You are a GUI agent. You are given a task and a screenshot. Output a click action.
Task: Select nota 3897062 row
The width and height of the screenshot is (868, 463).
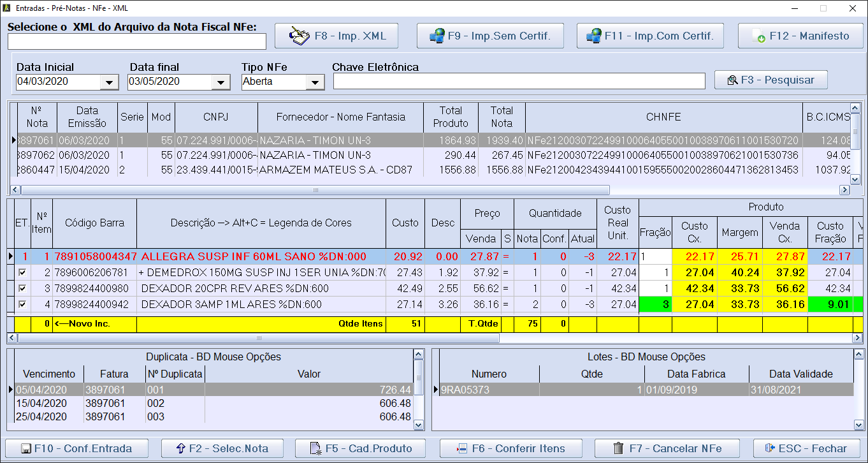(x=433, y=156)
